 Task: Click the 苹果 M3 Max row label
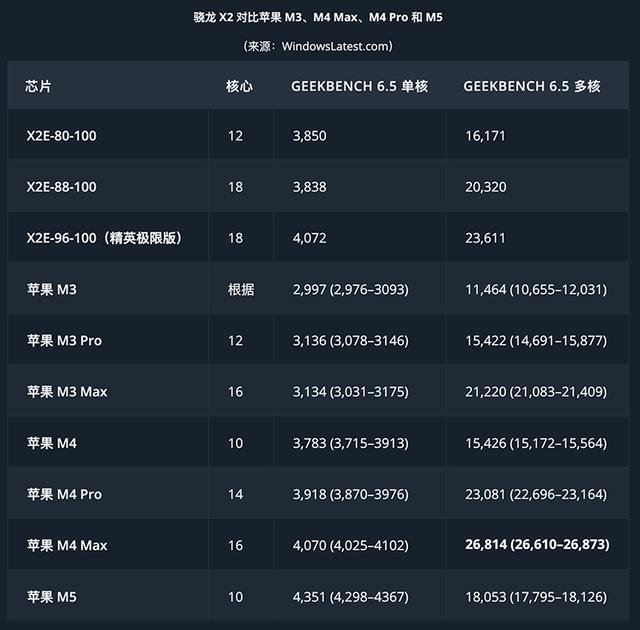pyautogui.click(x=67, y=392)
